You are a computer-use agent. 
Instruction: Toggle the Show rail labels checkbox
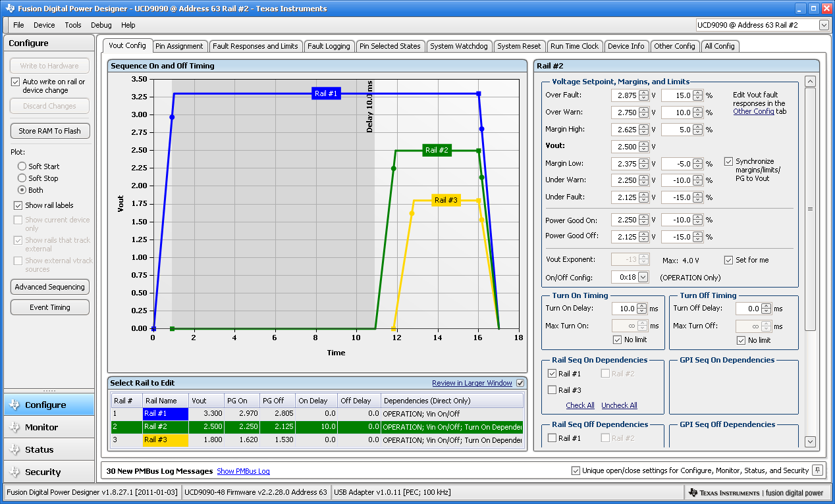click(x=16, y=205)
